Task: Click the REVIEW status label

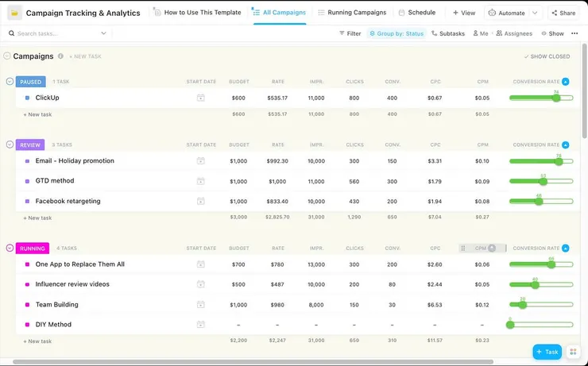Action: pos(30,145)
